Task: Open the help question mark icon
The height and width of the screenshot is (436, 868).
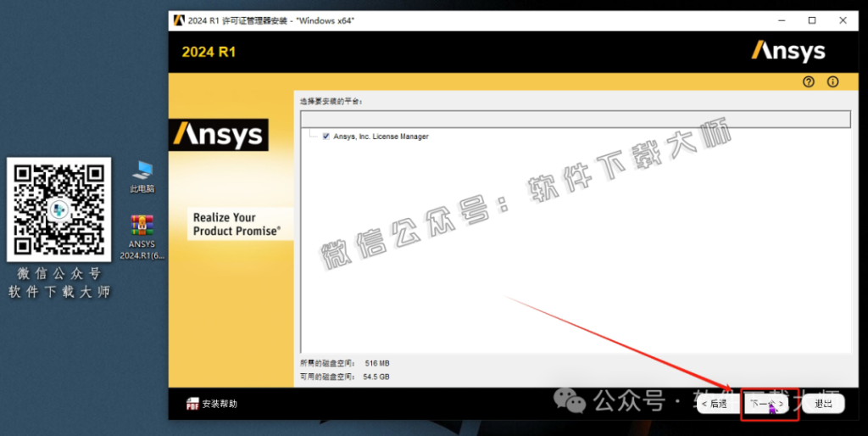Action: (808, 82)
